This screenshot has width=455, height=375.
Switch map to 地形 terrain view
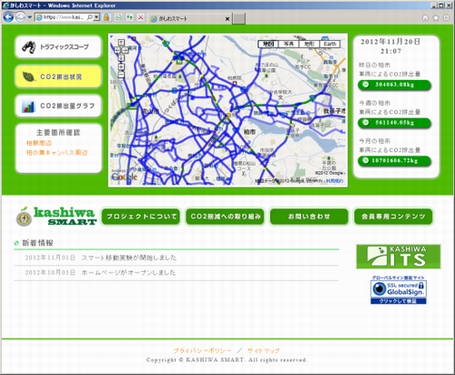coord(309,44)
